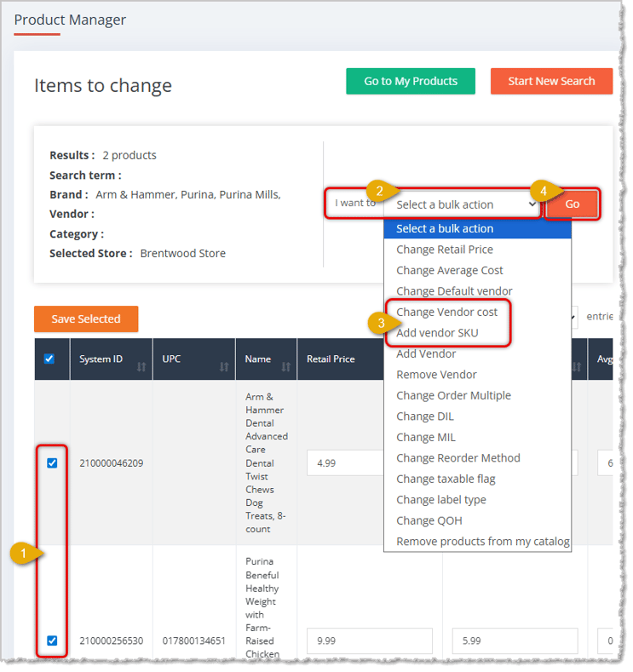Uncheck the row checkbox for 210000256530
Viewport: 633px width, 672px height.
click(52, 640)
